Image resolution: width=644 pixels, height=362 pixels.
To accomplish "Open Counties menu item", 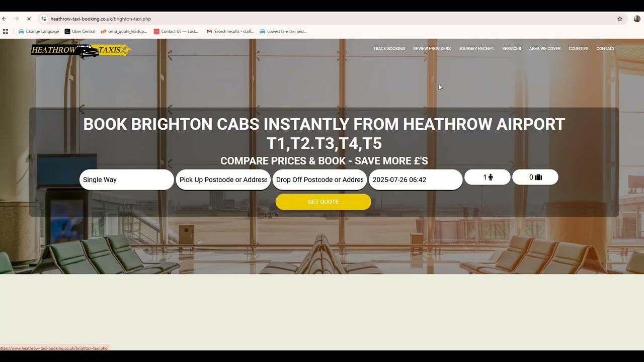I will [x=578, y=49].
